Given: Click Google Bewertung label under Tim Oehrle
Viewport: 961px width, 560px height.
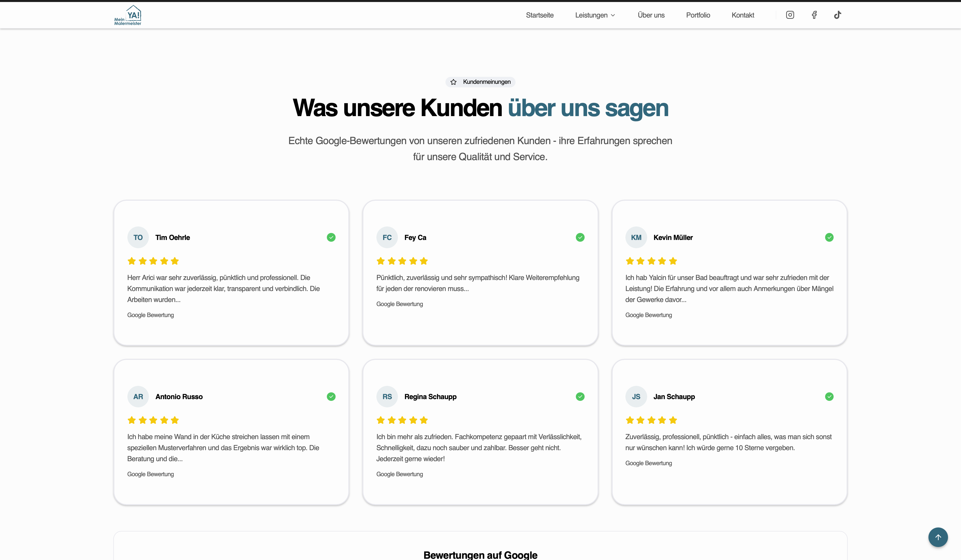Looking at the screenshot, I should pos(150,315).
